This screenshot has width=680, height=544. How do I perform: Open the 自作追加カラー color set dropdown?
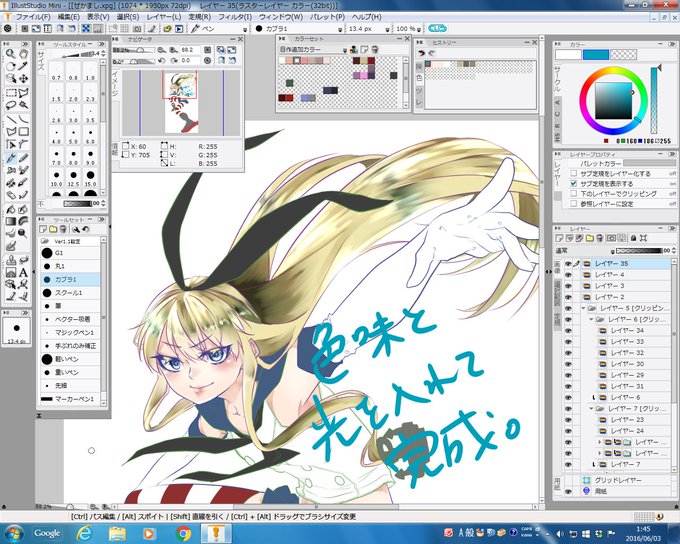point(345,50)
